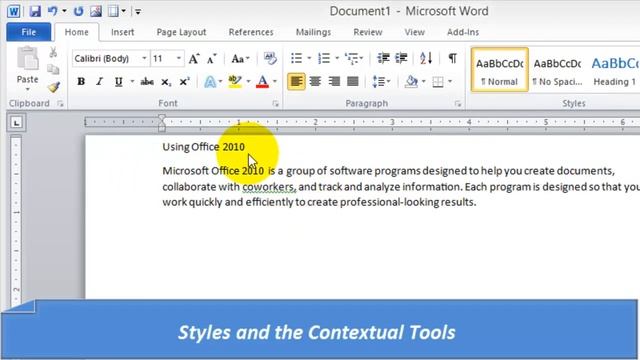The width and height of the screenshot is (640, 360).
Task: Apply text highlight color yellow
Action: (x=235, y=82)
